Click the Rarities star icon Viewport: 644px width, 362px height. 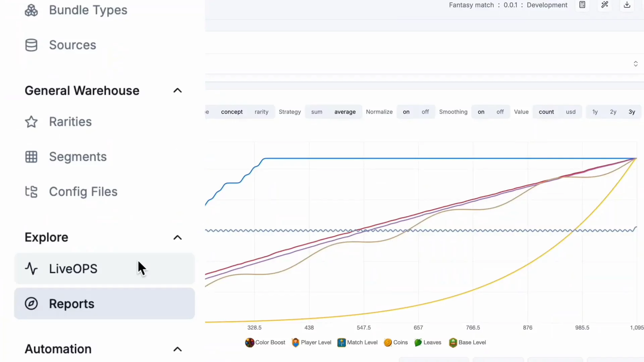point(31,122)
